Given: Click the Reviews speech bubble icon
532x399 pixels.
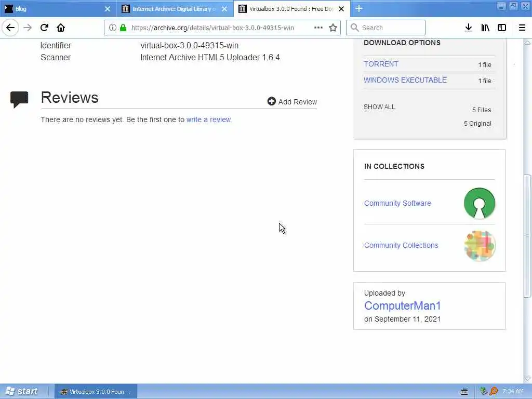Looking at the screenshot, I should (x=19, y=99).
